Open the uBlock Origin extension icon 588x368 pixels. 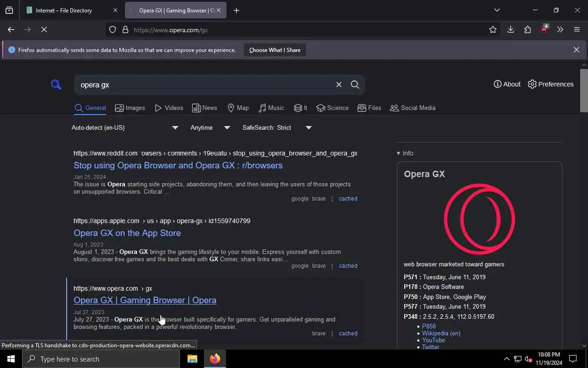click(x=544, y=29)
